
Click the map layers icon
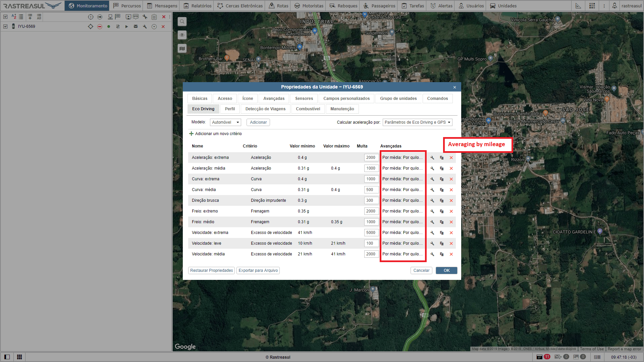pyautogui.click(x=182, y=49)
